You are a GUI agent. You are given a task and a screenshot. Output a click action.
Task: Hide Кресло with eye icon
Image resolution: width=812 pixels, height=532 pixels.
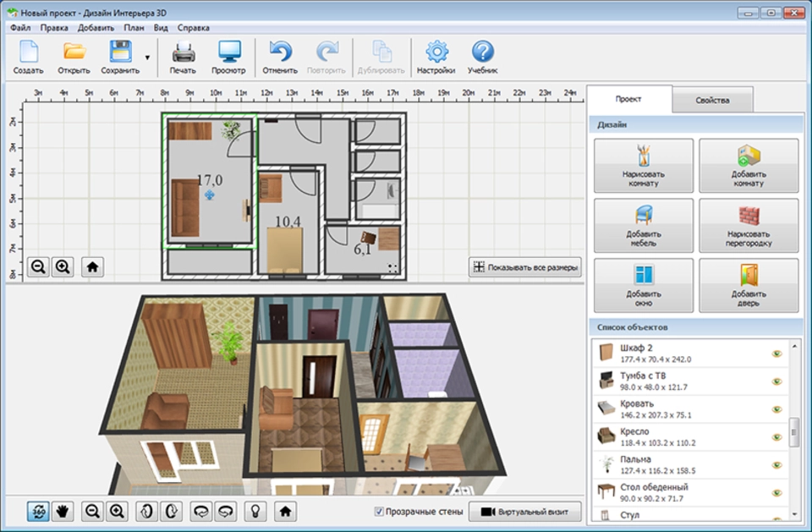(776, 437)
